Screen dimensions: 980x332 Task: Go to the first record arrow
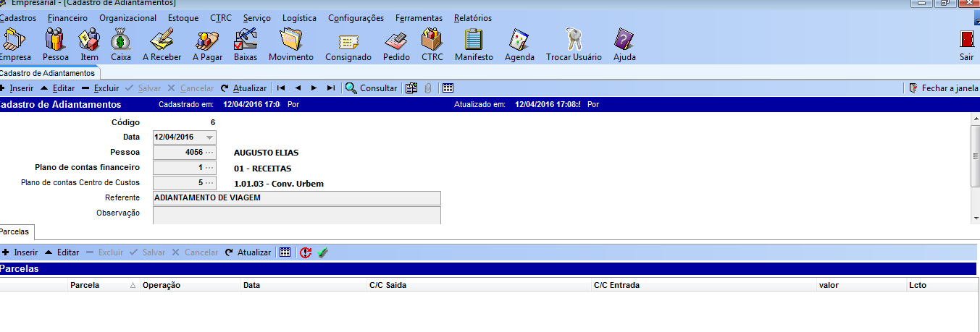pyautogui.click(x=280, y=88)
